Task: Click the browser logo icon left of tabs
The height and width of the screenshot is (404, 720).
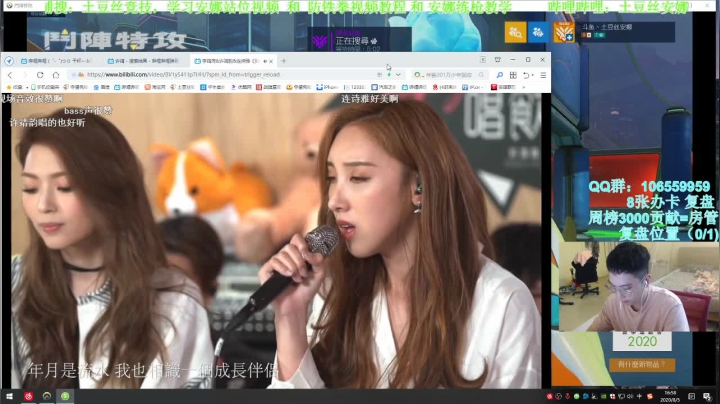Action: pos(9,61)
